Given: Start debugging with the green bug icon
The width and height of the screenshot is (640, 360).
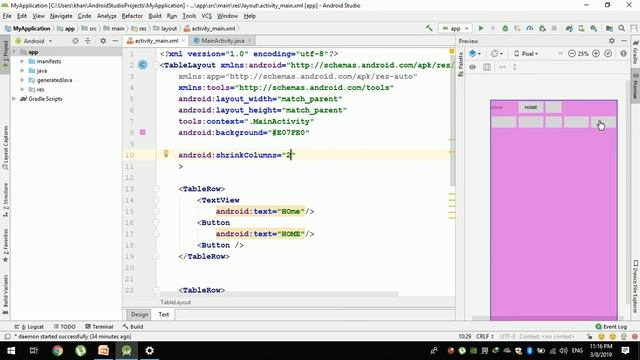Looking at the screenshot, I should pos(505,28).
